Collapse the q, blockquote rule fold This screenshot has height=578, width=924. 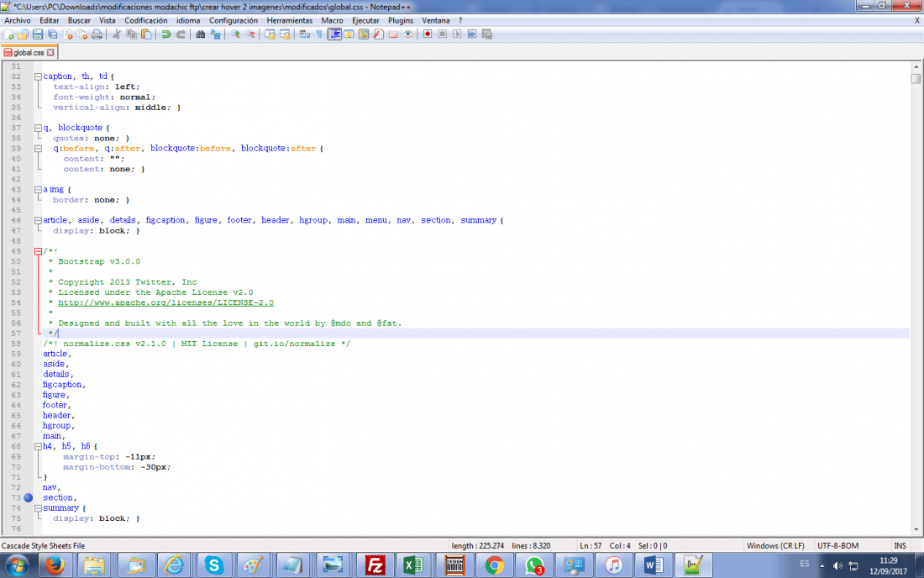(x=38, y=128)
